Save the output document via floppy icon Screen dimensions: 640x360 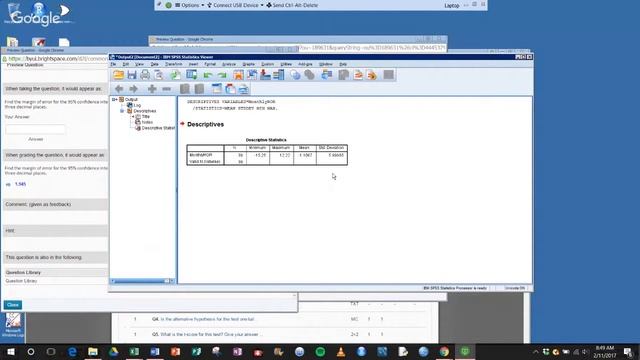point(131,75)
